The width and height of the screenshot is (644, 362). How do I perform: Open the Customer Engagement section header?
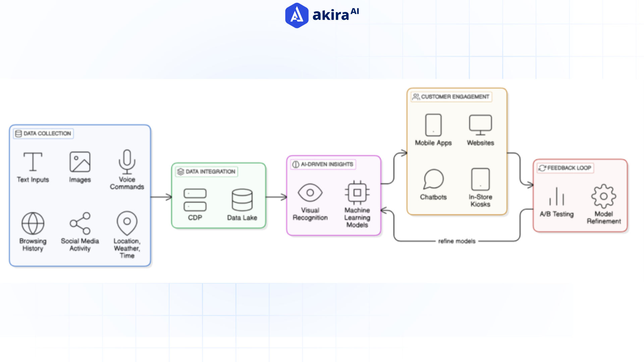click(x=451, y=97)
